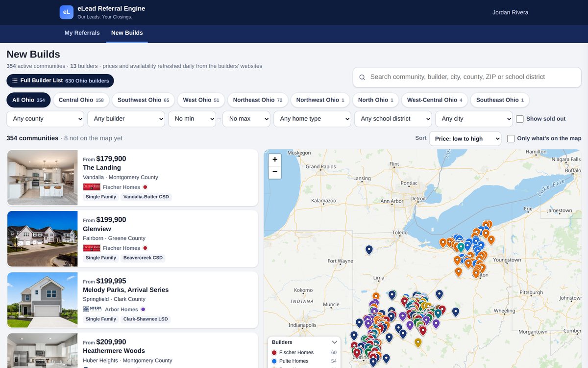Viewport: 588px width, 368px height.
Task: Open Melody Parks, Arrival Series listing
Action: [x=126, y=290]
